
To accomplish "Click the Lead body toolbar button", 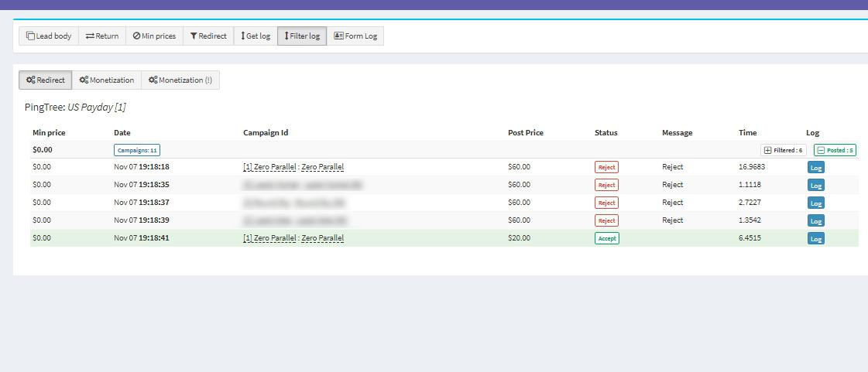I will pyautogui.click(x=49, y=36).
